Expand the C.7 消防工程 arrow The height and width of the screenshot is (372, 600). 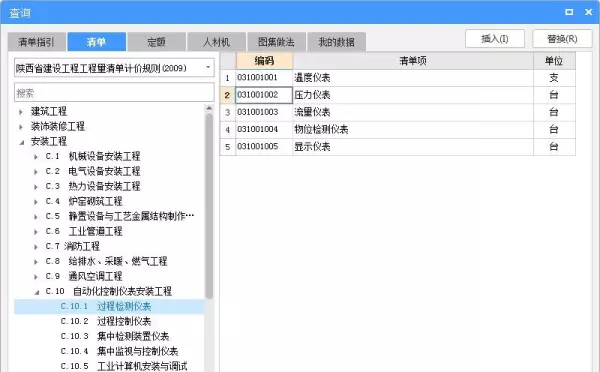coord(36,246)
